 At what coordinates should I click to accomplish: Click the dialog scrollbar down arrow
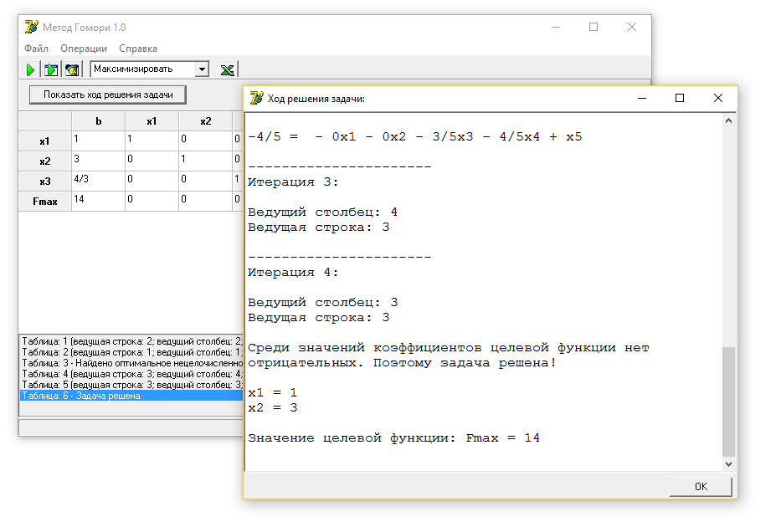729,463
